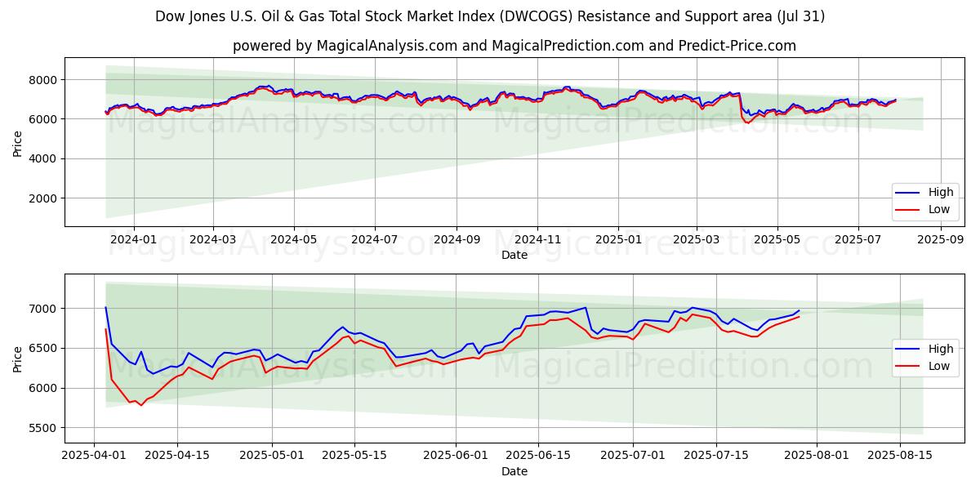Click the lower chart 6000 tick label
The width and height of the screenshot is (980, 490).
[x=45, y=388]
